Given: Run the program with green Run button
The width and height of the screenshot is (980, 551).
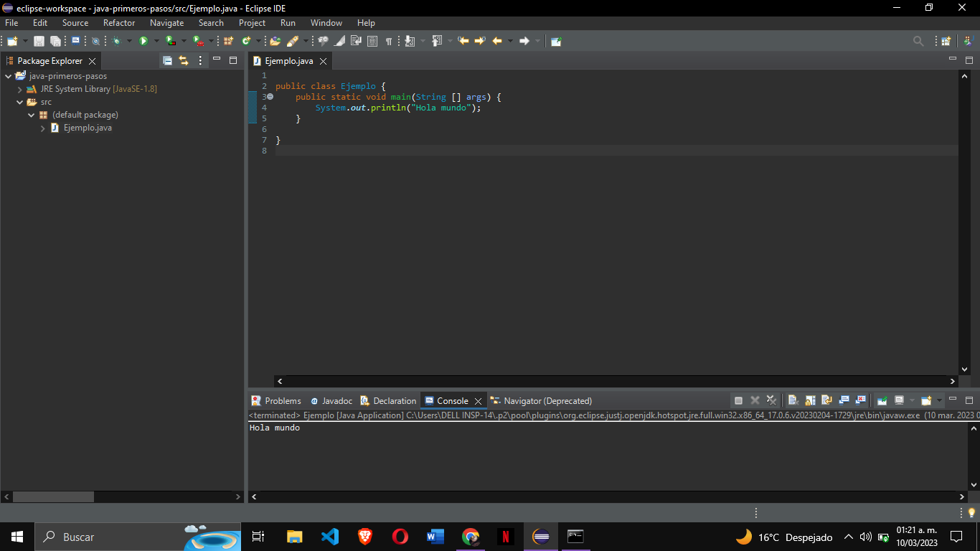Looking at the screenshot, I should pyautogui.click(x=143, y=41).
